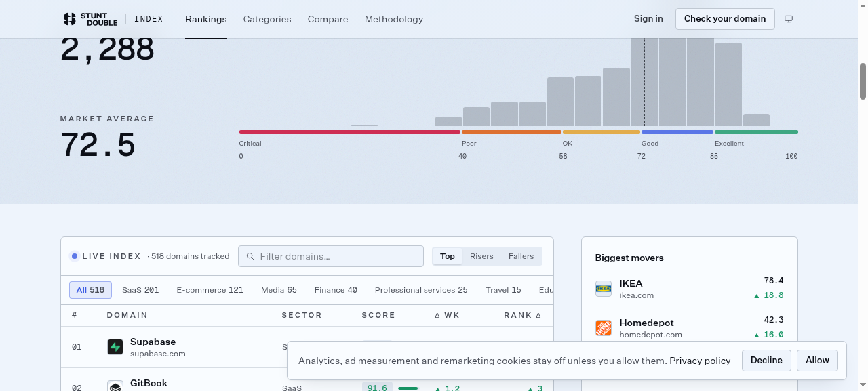Viewport: 868px width, 391px height.
Task: Go to the Compare page
Action: point(328,19)
